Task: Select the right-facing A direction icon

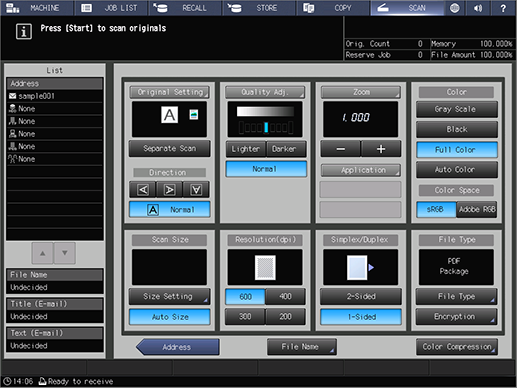Action: click(169, 190)
